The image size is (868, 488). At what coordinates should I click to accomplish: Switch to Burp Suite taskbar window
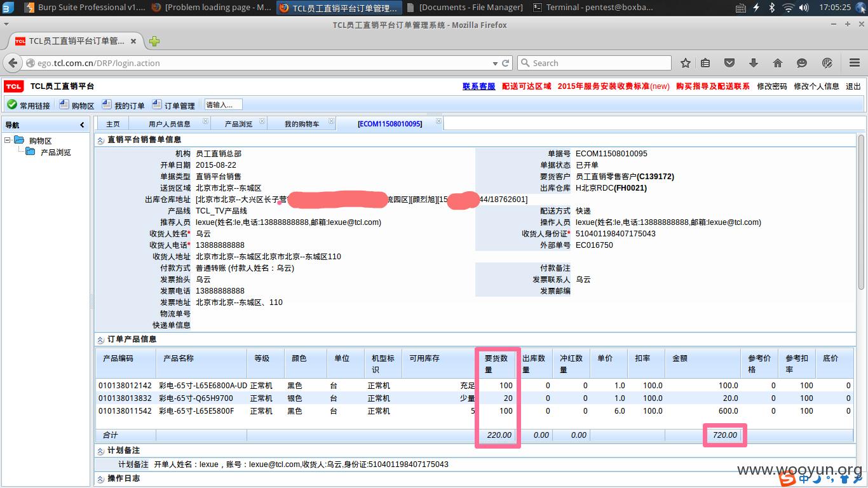click(85, 8)
